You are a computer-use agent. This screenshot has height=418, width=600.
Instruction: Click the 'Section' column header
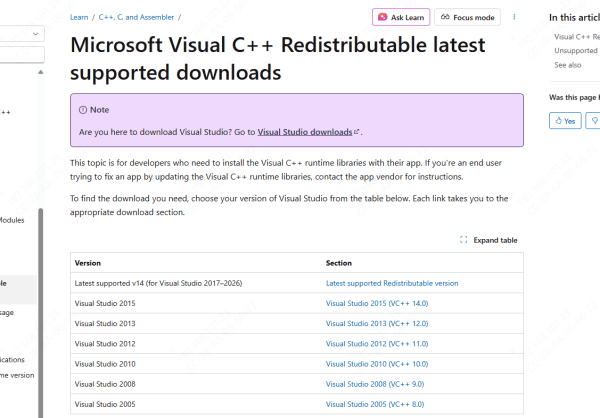pos(339,263)
